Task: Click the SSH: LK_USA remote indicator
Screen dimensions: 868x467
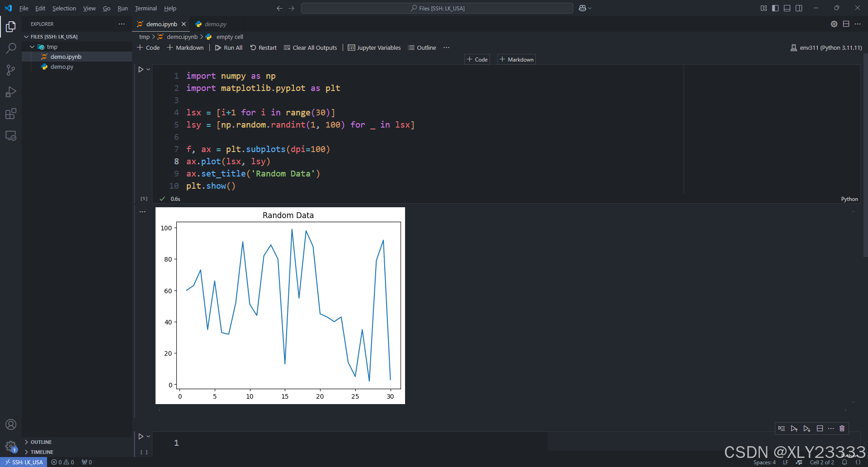Action: coord(24,462)
